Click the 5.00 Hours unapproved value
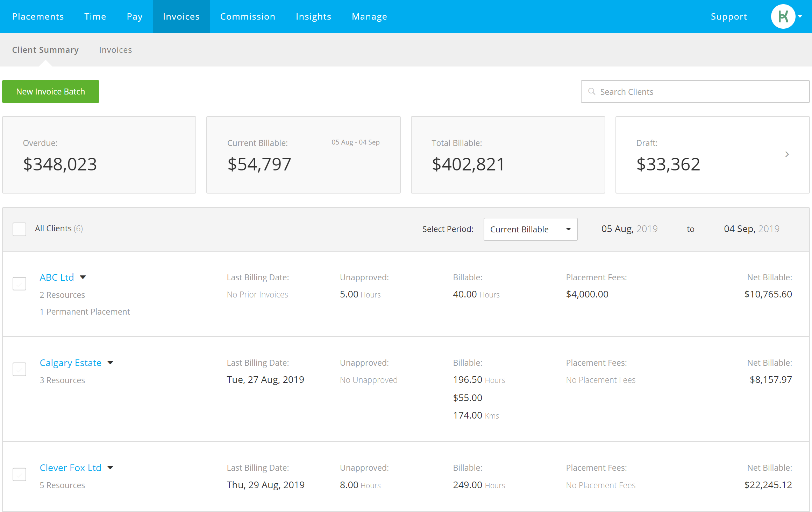This screenshot has height=512, width=812. pyautogui.click(x=360, y=294)
